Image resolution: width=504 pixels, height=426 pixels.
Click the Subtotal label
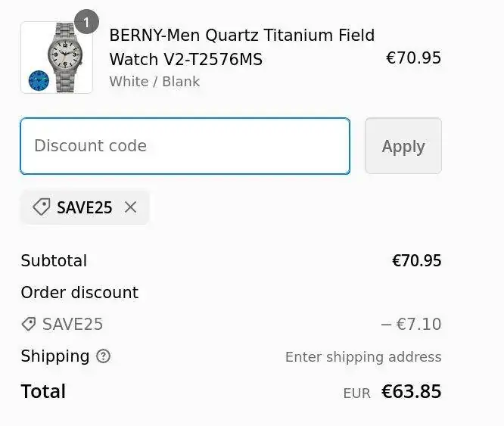(54, 261)
